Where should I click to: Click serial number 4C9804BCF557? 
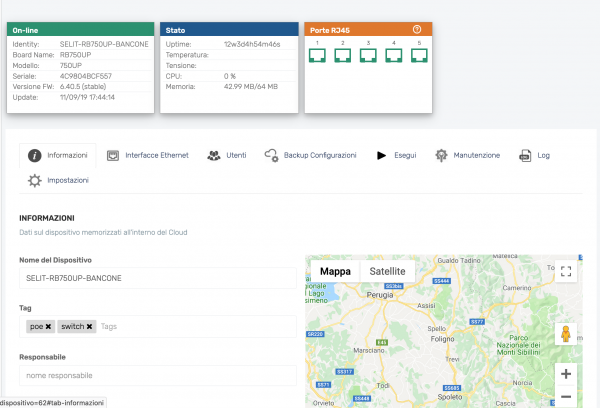coord(86,76)
